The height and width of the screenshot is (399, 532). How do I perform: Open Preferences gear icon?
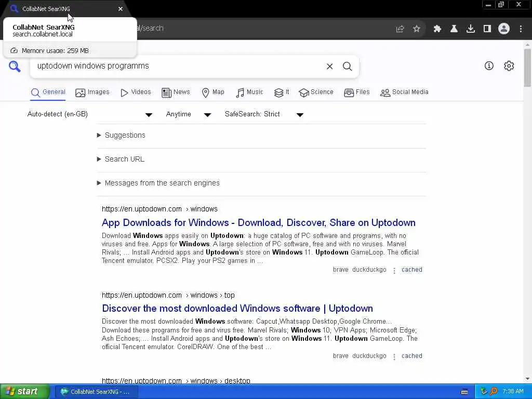509,66
